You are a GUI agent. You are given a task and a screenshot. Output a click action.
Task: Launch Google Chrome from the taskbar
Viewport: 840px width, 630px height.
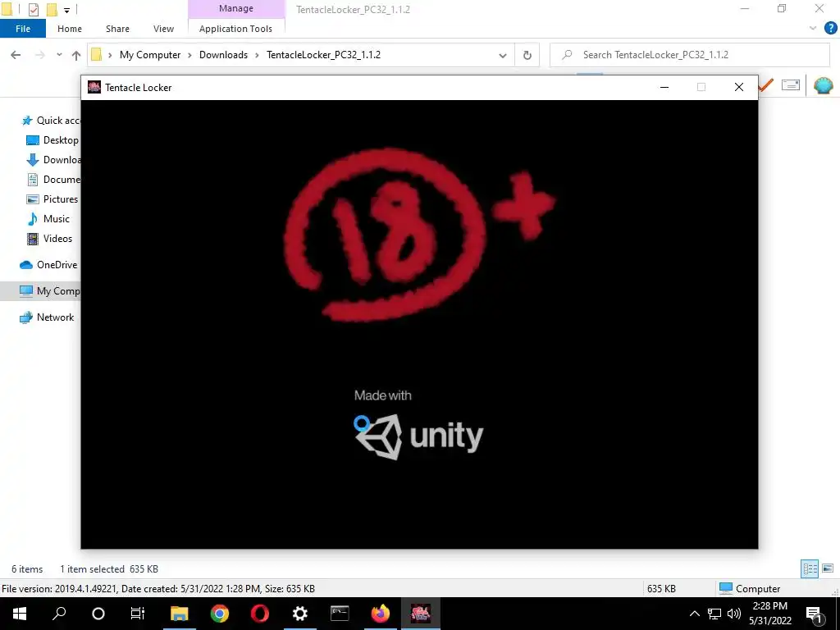click(220, 614)
